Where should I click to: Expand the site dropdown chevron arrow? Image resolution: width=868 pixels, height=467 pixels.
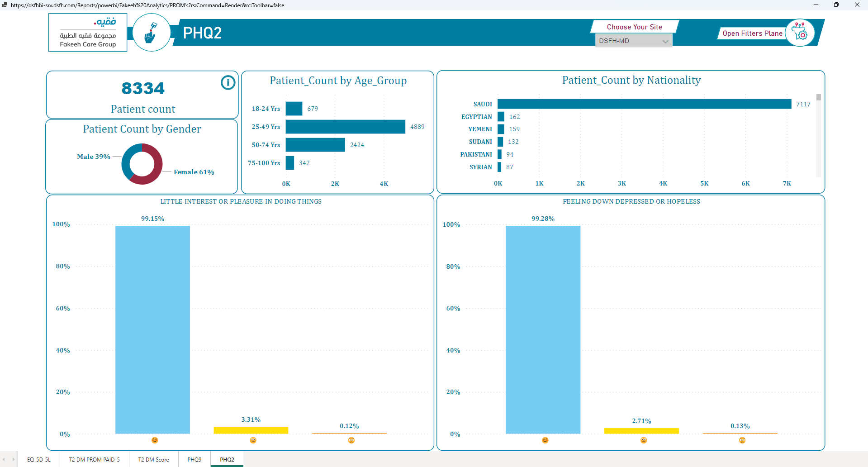[665, 41]
